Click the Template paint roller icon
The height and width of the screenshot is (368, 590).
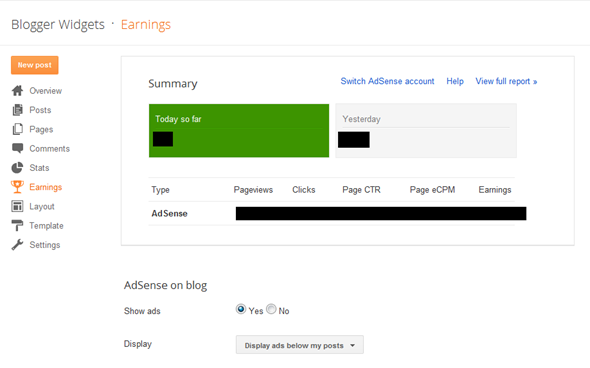17,225
